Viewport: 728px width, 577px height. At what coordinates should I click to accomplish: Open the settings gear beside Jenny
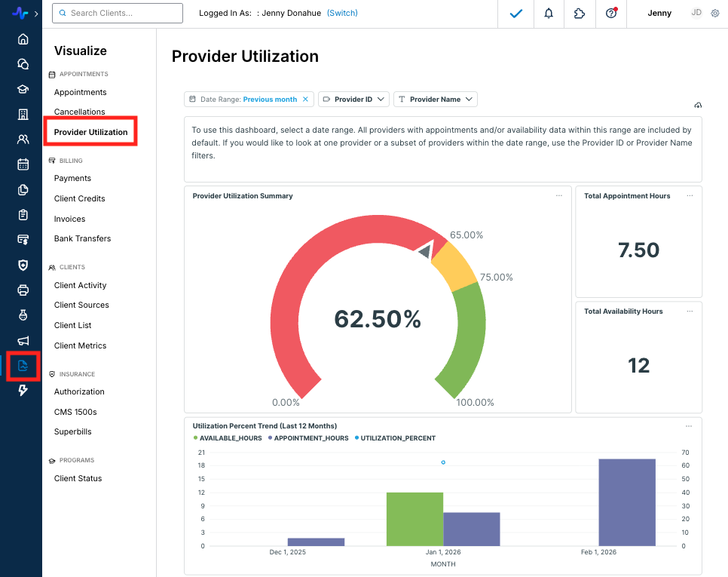[x=715, y=14]
